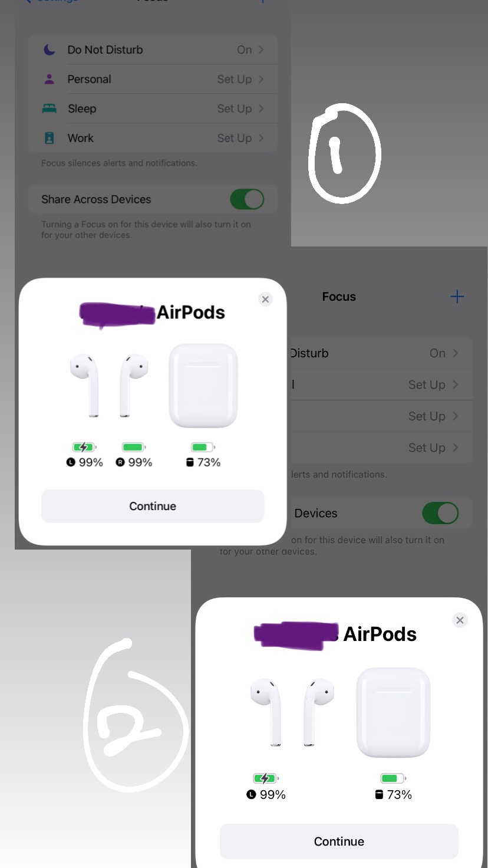
Task: Tap Continue in the popup missing the right-earbud percentage
Action: [339, 841]
